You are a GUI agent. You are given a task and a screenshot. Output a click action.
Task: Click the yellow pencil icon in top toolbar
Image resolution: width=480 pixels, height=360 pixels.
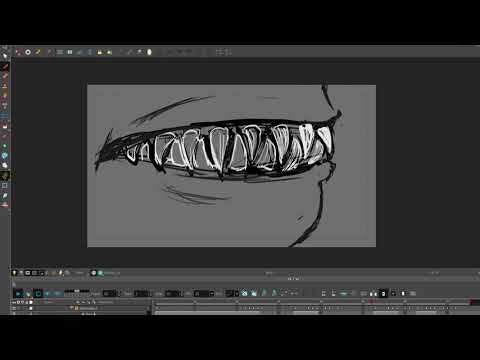(38, 52)
